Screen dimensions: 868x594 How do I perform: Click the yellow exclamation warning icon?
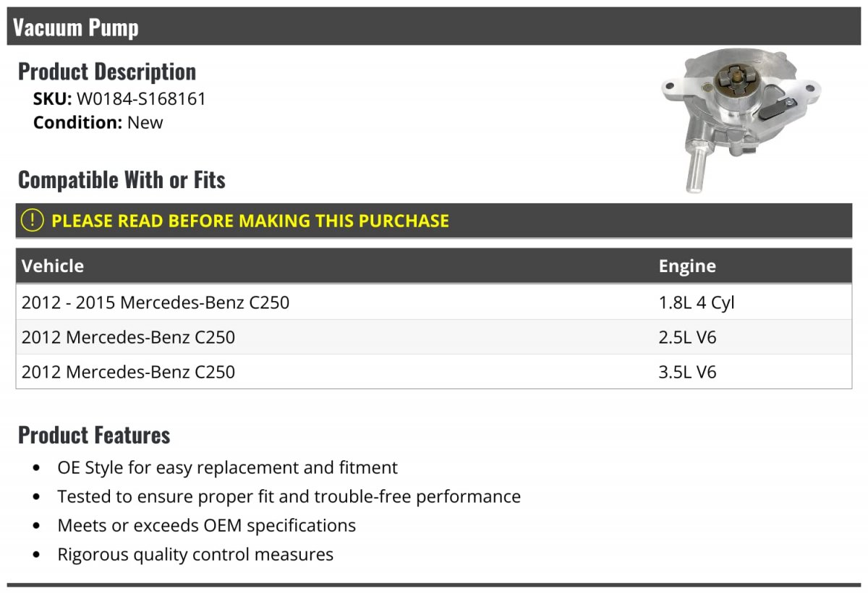click(x=33, y=221)
